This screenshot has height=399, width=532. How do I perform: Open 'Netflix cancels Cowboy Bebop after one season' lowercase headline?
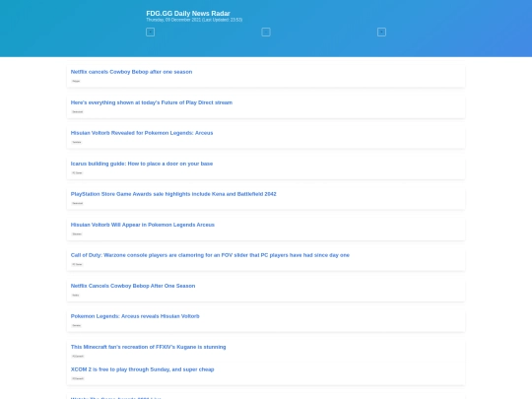click(x=131, y=72)
